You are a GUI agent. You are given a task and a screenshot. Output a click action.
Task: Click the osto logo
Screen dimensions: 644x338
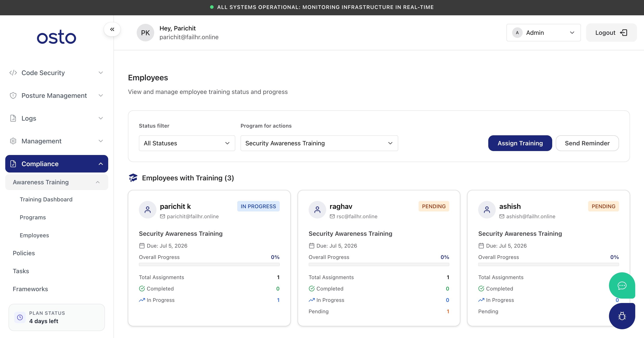57,37
